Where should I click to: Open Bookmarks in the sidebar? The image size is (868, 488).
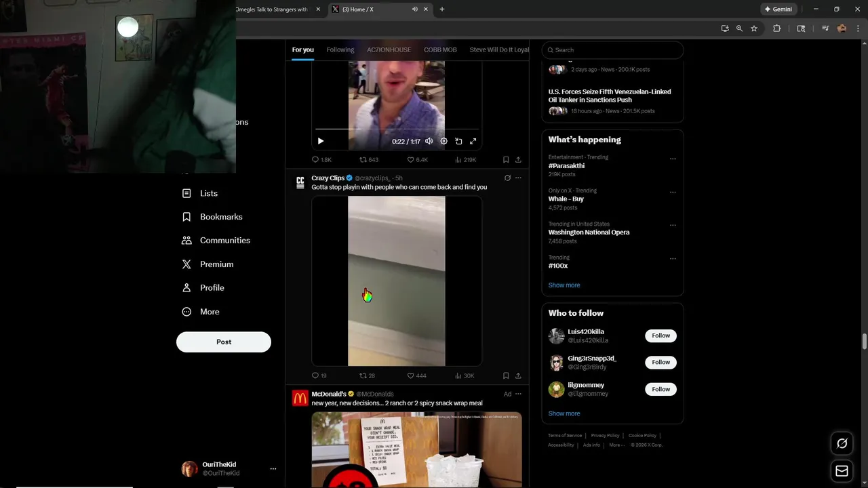point(212,217)
